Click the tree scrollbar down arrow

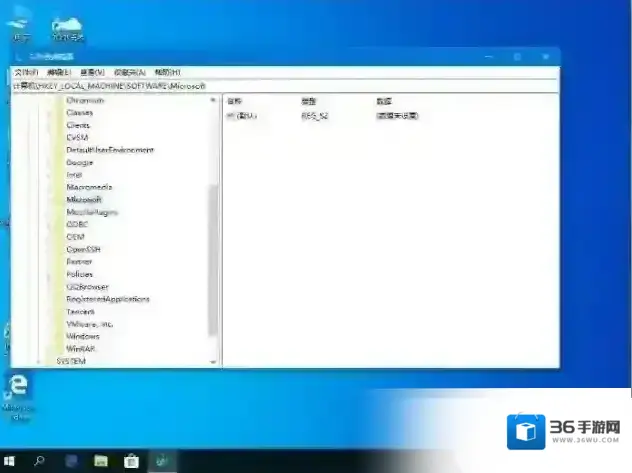pyautogui.click(x=213, y=361)
